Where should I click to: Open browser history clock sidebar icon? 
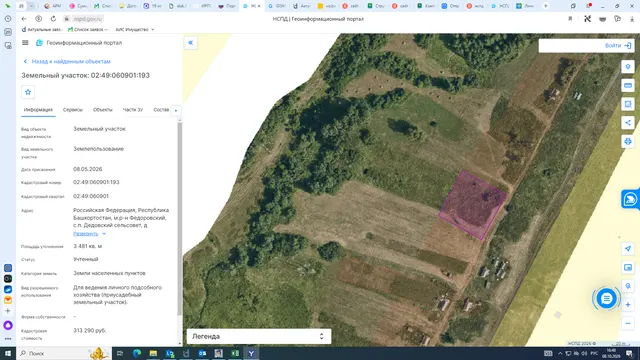8,19
